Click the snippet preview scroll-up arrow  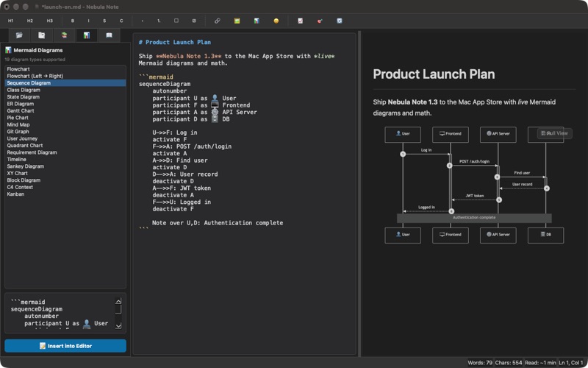(118, 301)
